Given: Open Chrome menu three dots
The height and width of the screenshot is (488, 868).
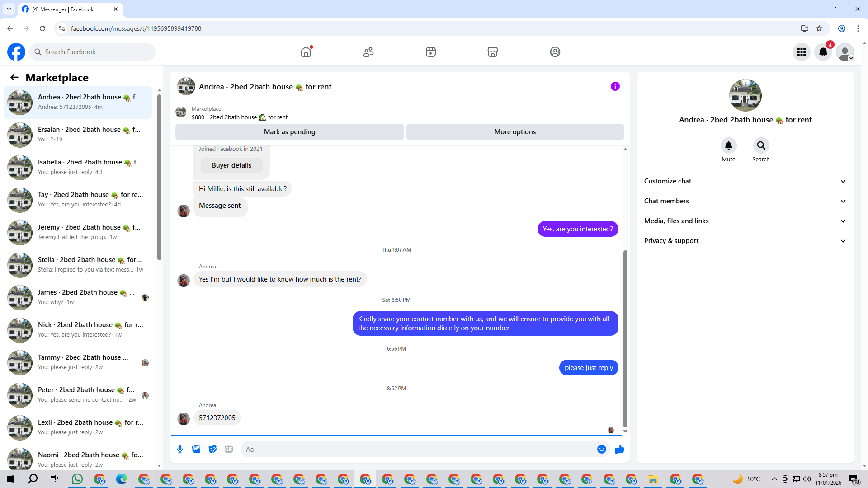Looking at the screenshot, I should 858,28.
